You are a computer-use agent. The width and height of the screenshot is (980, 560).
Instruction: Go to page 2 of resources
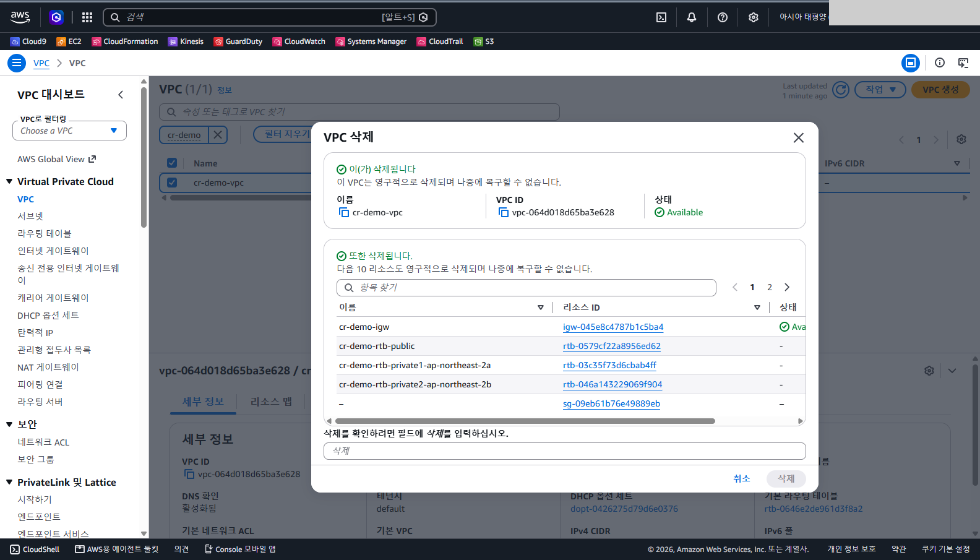pyautogui.click(x=770, y=287)
